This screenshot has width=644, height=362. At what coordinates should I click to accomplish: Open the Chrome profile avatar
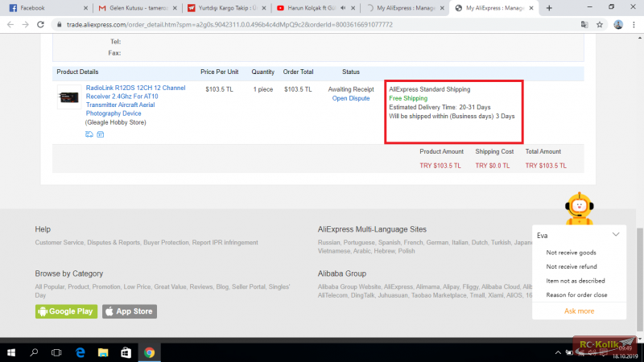click(618, 25)
